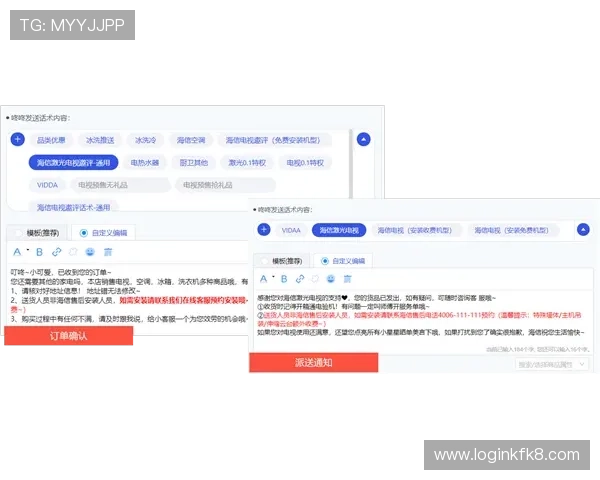Screen dimensions: 600x480
Task: Click into the 订单确认 message text area
Action: click(128, 295)
